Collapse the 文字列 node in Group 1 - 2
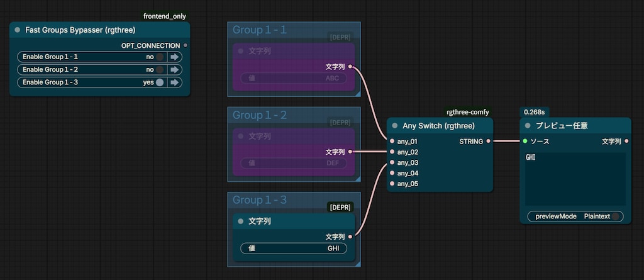Screen dimensions: 644x280 [241, 136]
